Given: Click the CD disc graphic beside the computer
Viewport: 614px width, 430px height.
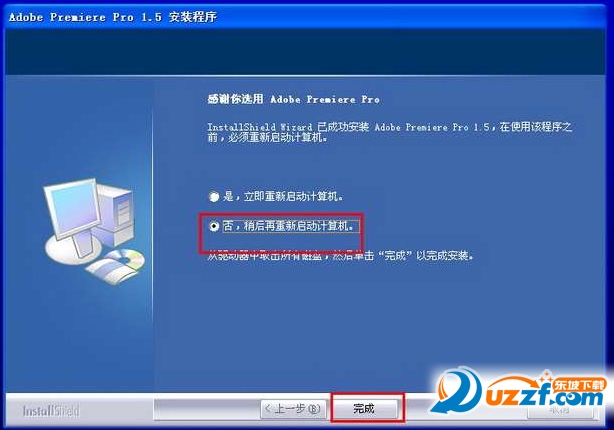Looking at the screenshot, I should click(x=127, y=258).
